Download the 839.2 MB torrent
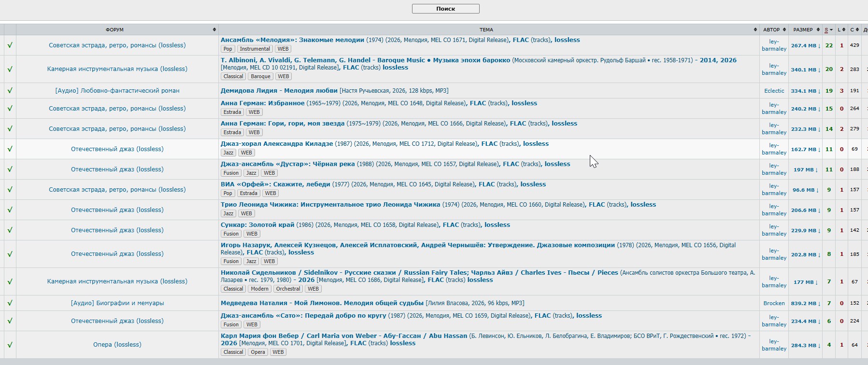The image size is (868, 365). [x=805, y=304]
